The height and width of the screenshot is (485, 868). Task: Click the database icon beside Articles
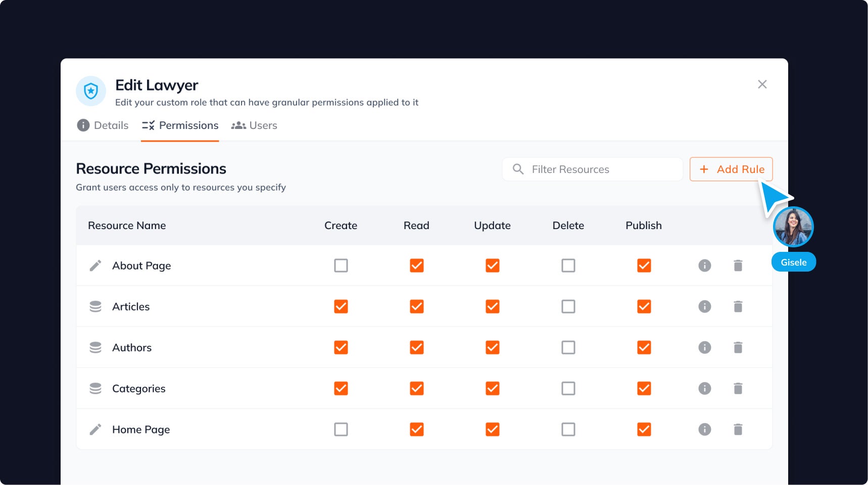pos(95,306)
